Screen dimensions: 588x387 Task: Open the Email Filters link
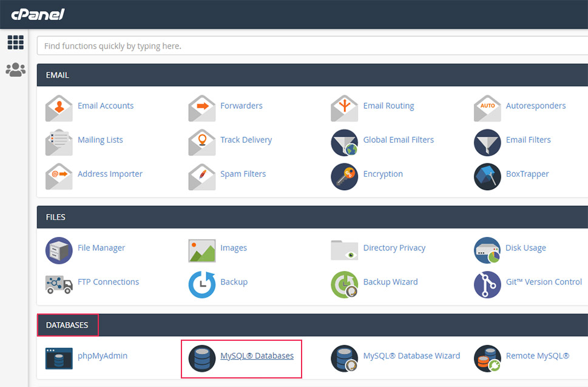529,140
